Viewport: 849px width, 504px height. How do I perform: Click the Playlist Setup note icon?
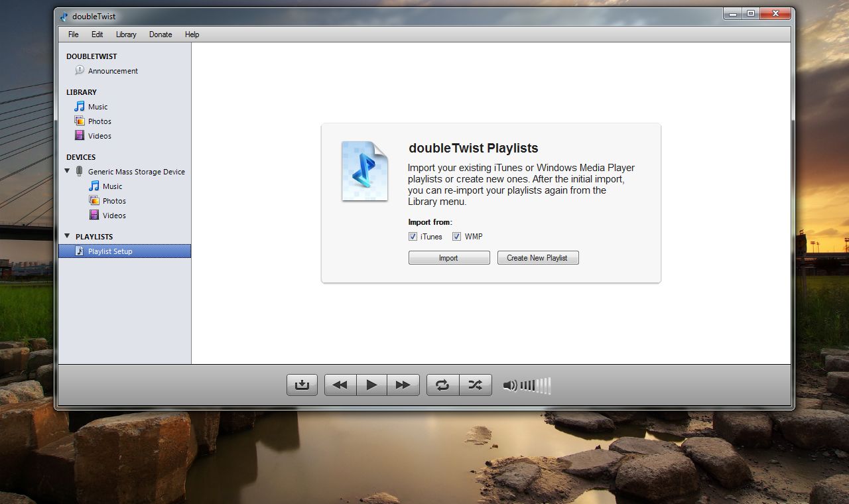coord(80,251)
